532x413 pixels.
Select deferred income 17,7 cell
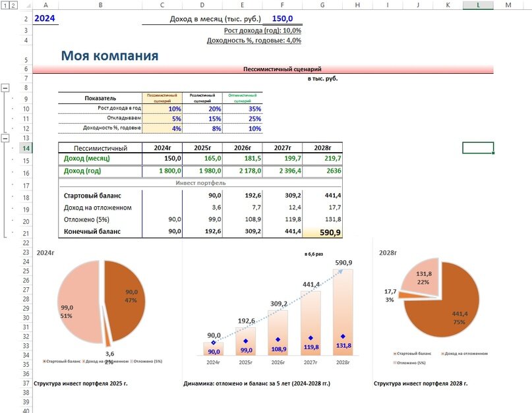[322, 207]
